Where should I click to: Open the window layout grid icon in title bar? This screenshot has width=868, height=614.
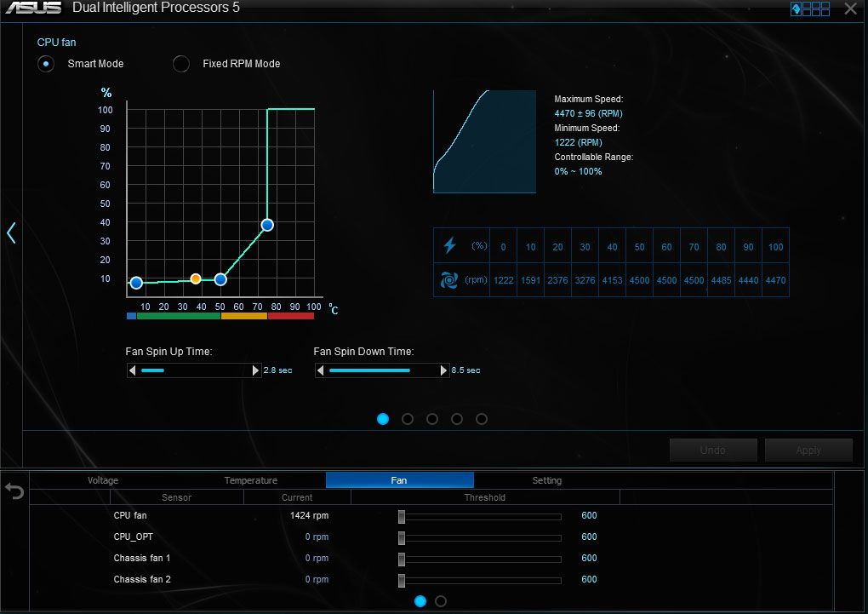[x=810, y=9]
